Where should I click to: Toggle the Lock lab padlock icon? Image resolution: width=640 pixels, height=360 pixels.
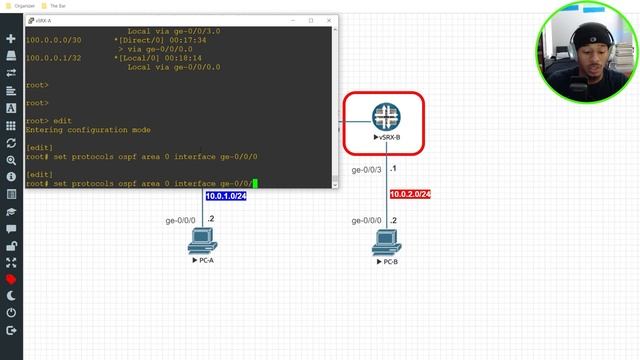11,246
